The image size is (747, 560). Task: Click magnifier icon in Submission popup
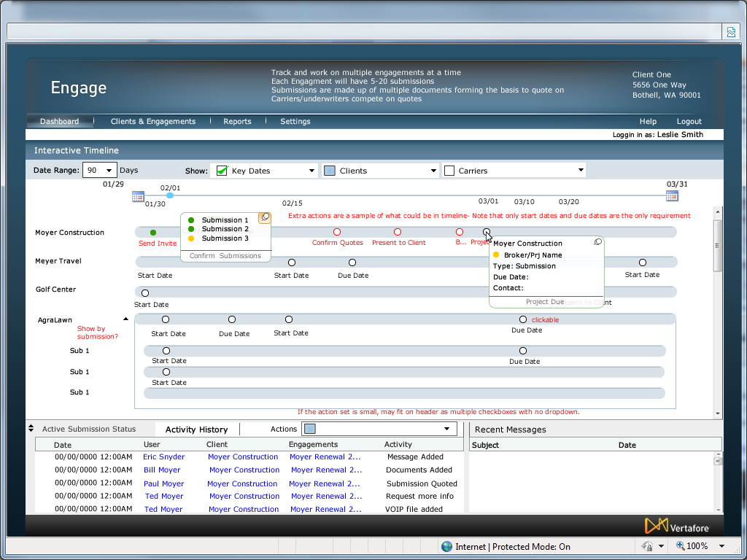[265, 217]
